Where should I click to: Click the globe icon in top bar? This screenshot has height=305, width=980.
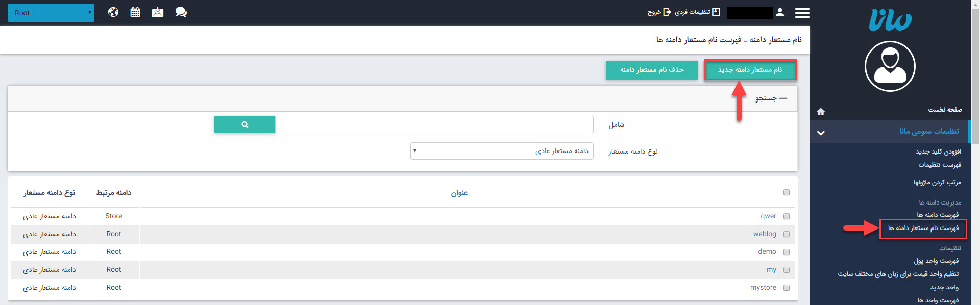click(x=113, y=12)
